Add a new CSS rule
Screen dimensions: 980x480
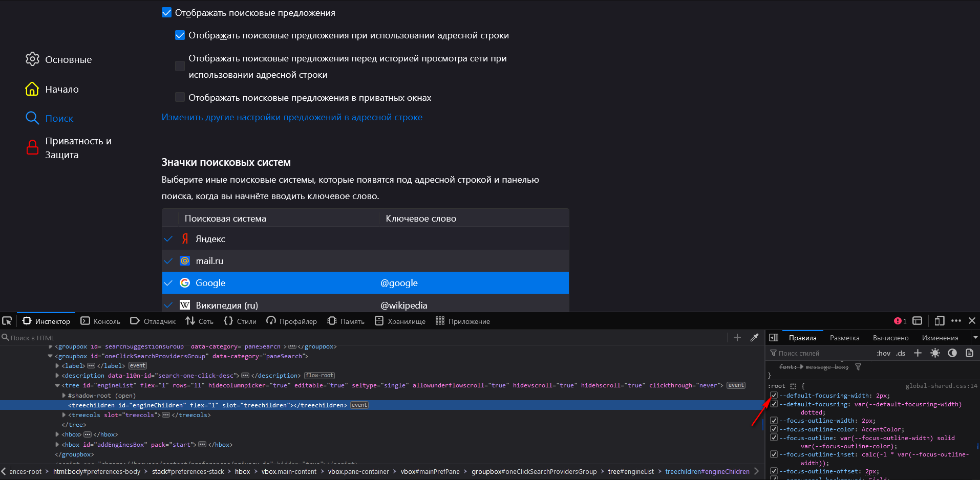[918, 353]
